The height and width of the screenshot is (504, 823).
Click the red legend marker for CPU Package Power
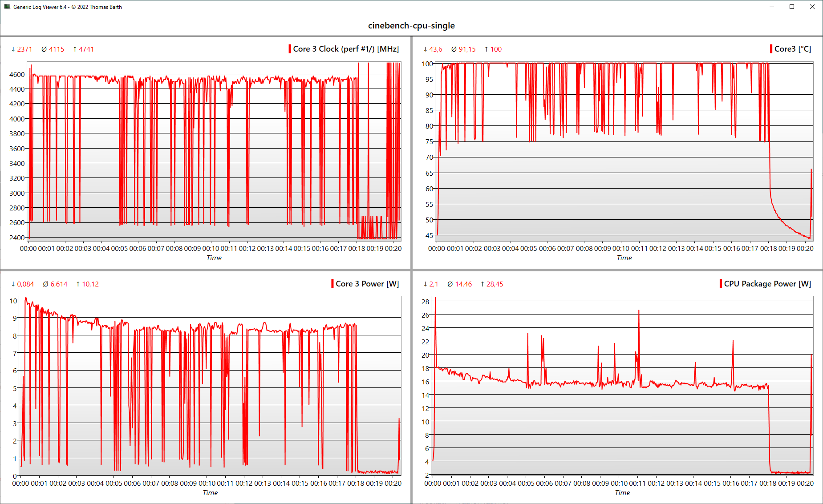721,283
